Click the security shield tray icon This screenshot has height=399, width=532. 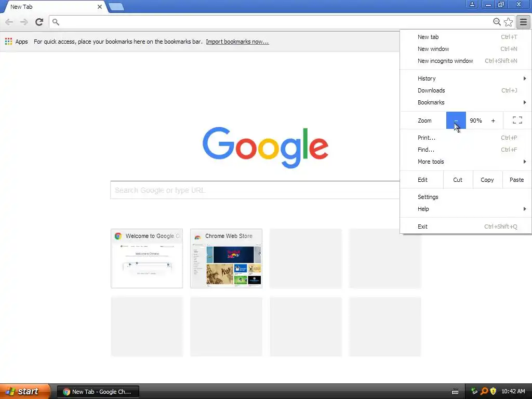494,391
